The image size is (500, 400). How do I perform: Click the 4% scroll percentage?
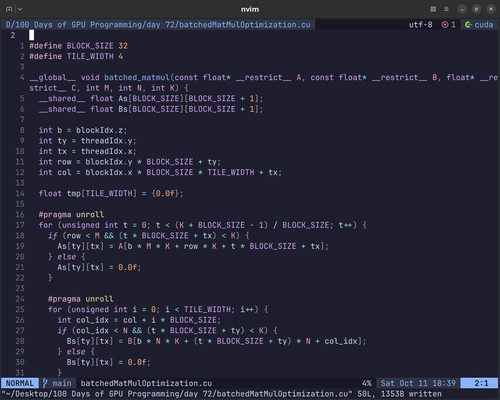[x=367, y=383]
